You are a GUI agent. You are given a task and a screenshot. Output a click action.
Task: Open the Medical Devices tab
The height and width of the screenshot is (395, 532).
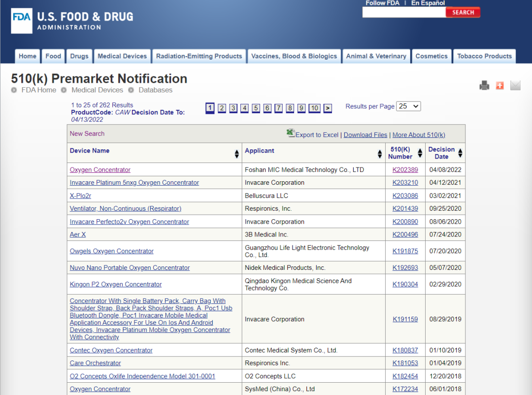pyautogui.click(x=122, y=56)
